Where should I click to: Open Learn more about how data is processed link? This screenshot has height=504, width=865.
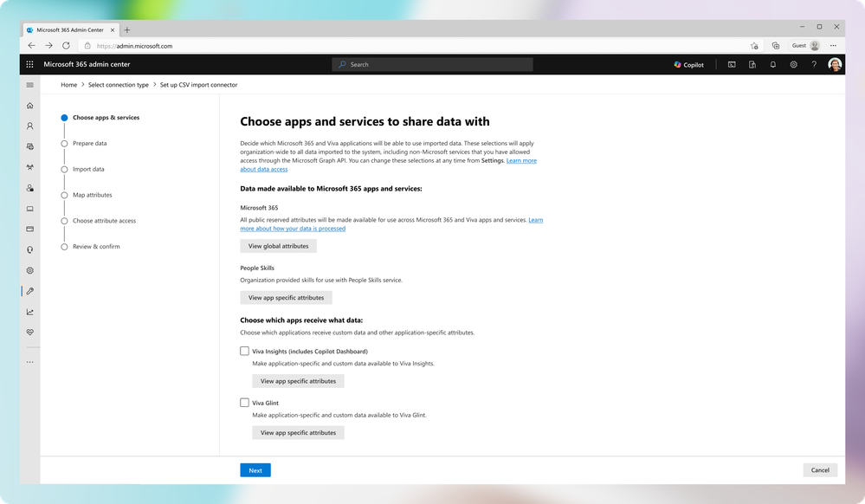293,229
